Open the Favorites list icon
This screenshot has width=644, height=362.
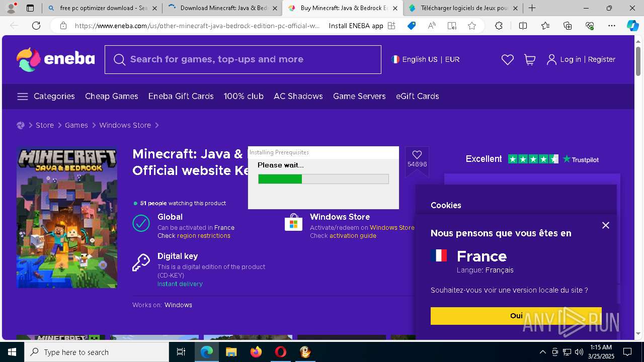click(x=545, y=26)
